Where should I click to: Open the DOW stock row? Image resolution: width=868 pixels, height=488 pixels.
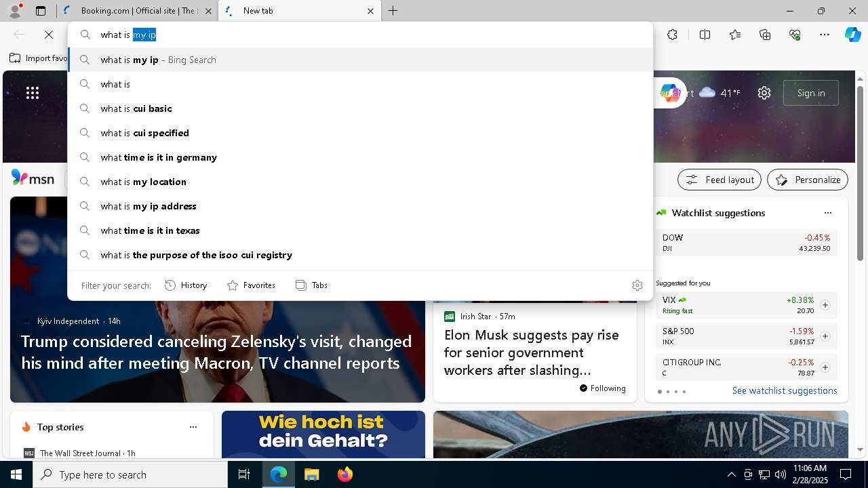pos(746,243)
